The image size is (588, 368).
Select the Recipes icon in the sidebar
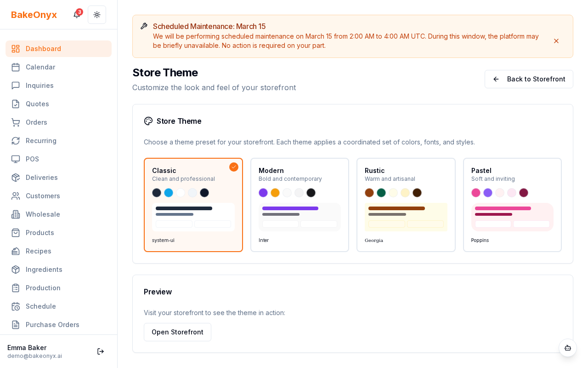pos(16,251)
